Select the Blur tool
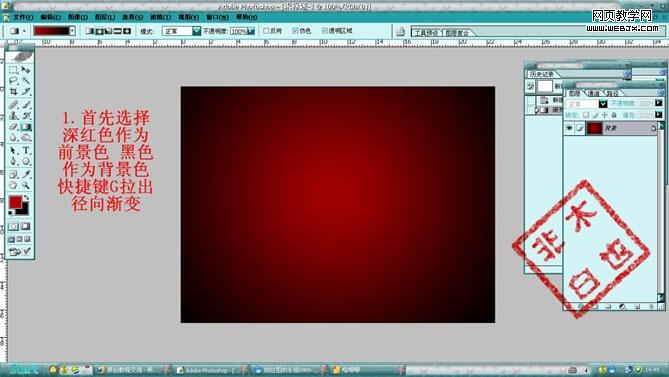The height and width of the screenshot is (377, 669). 13,138
